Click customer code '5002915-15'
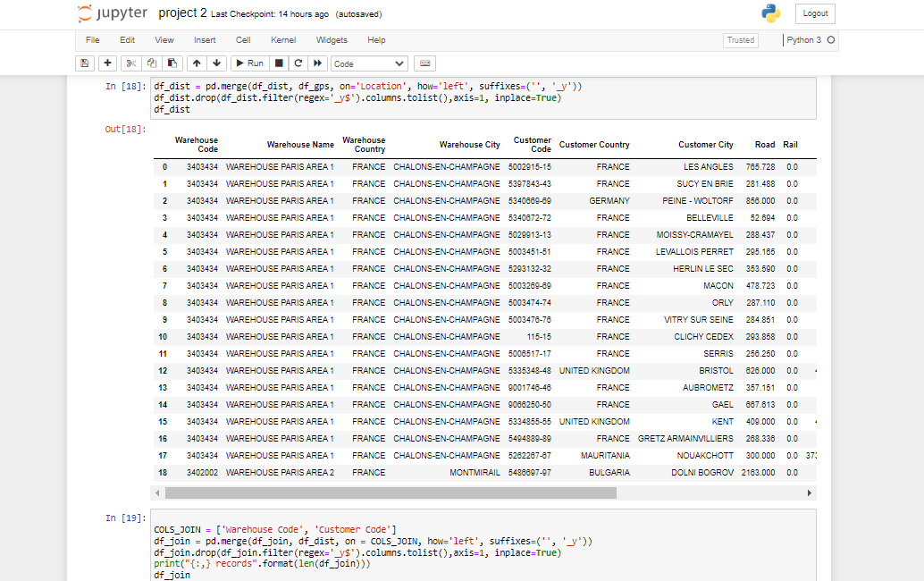This screenshot has height=581, width=924. [530, 167]
